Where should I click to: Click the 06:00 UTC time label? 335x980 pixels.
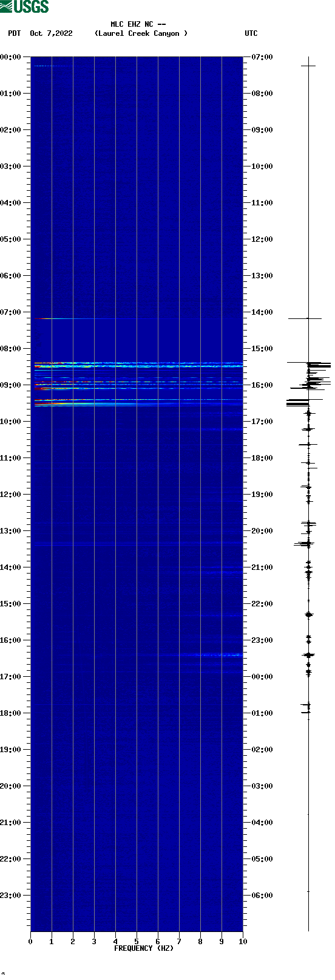point(262,896)
